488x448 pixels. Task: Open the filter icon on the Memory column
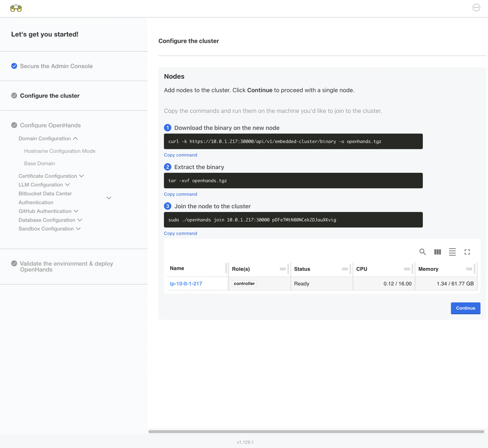tap(470, 269)
